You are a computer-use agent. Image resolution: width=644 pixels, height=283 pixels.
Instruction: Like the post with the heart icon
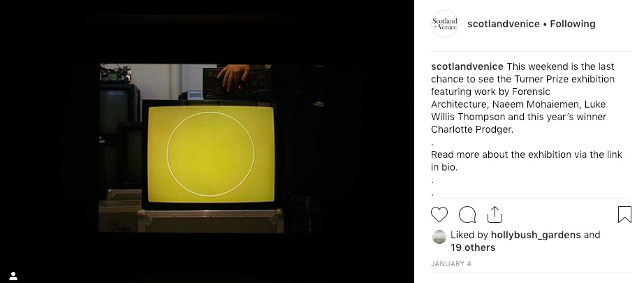click(x=439, y=215)
